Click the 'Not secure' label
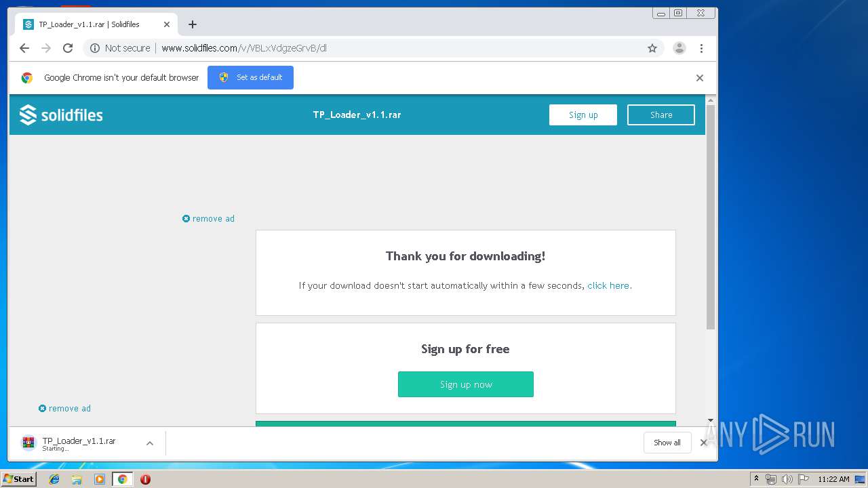Screen dimensions: 868x488 click(127, 48)
